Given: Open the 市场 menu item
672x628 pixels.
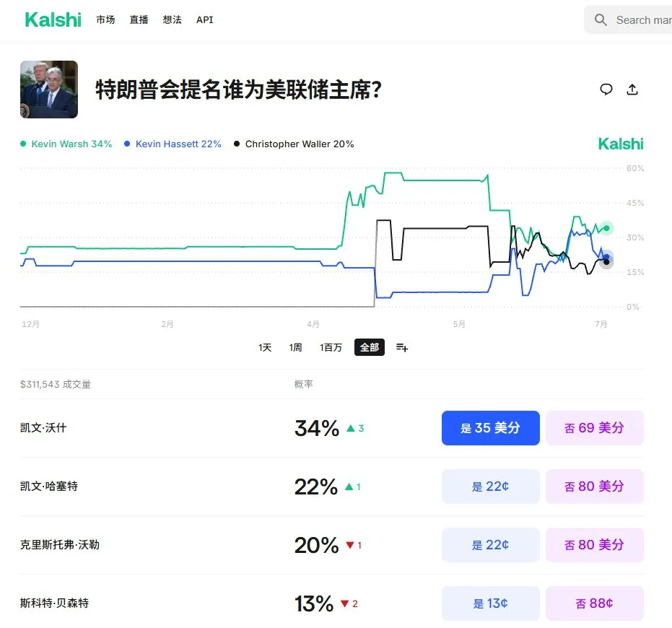Looking at the screenshot, I should (105, 19).
